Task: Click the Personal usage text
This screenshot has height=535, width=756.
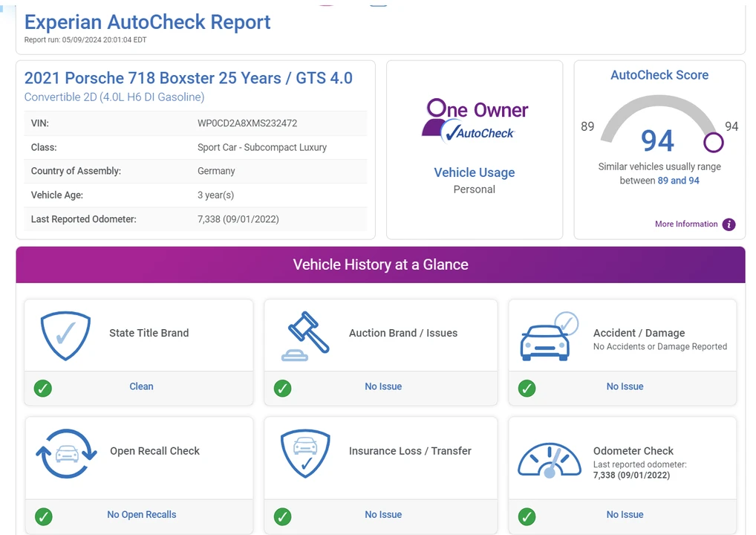Action: tap(475, 189)
